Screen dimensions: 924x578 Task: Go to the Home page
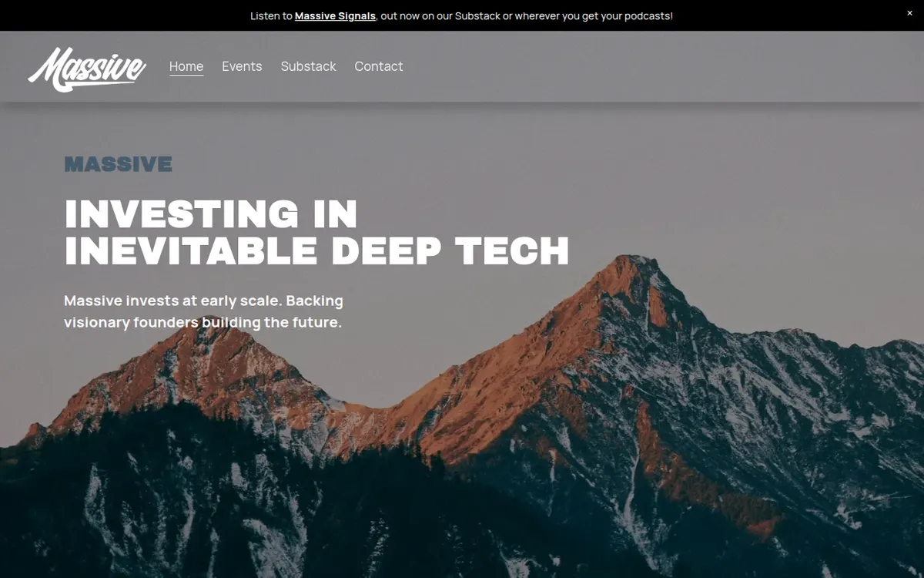(x=186, y=66)
